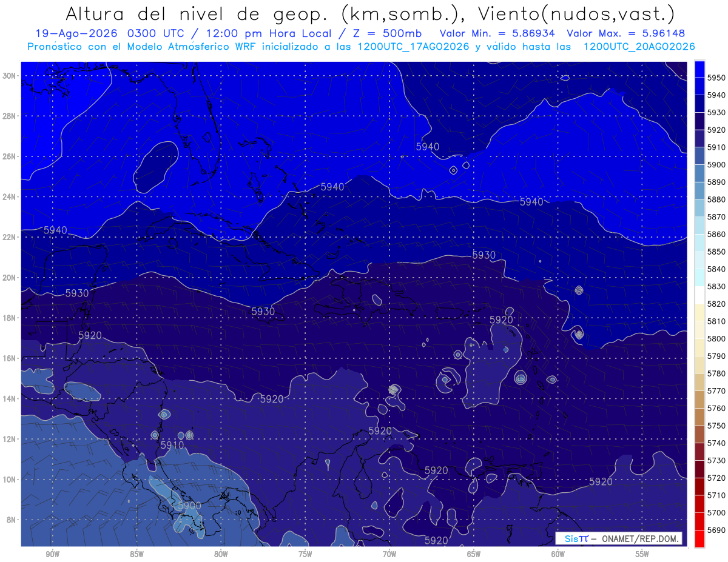Viewport: 728px width, 562px height.
Task: Click the longitude axis label 65W
Action: coord(474,554)
